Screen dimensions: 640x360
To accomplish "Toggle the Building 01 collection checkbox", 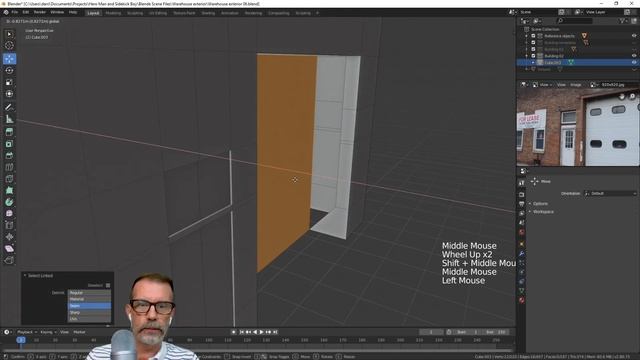I will [x=533, y=49].
